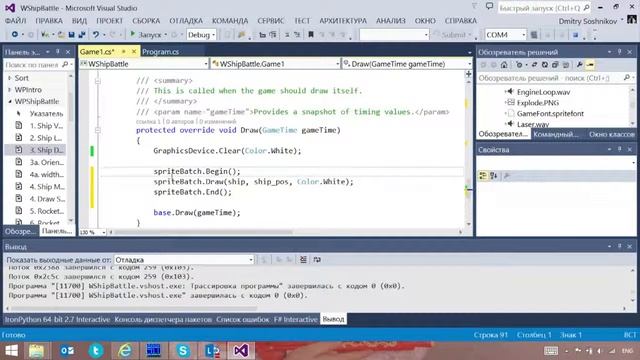Open the СБОРКА menu
640x360 pixels.
coord(146,20)
